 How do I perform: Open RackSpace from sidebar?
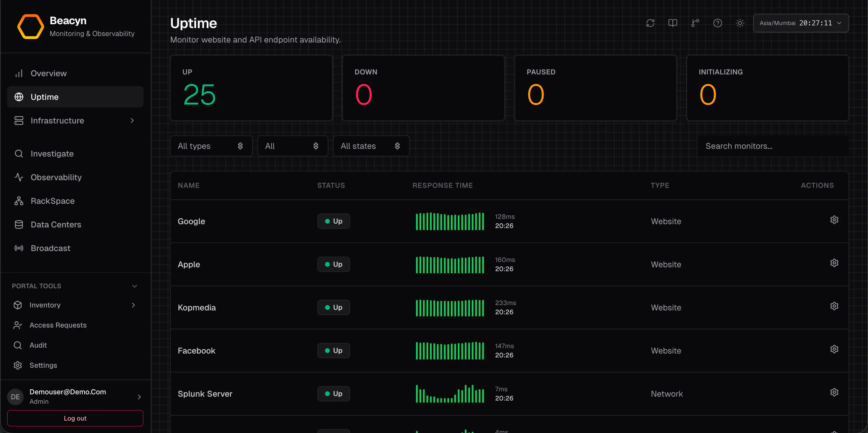pyautogui.click(x=75, y=201)
